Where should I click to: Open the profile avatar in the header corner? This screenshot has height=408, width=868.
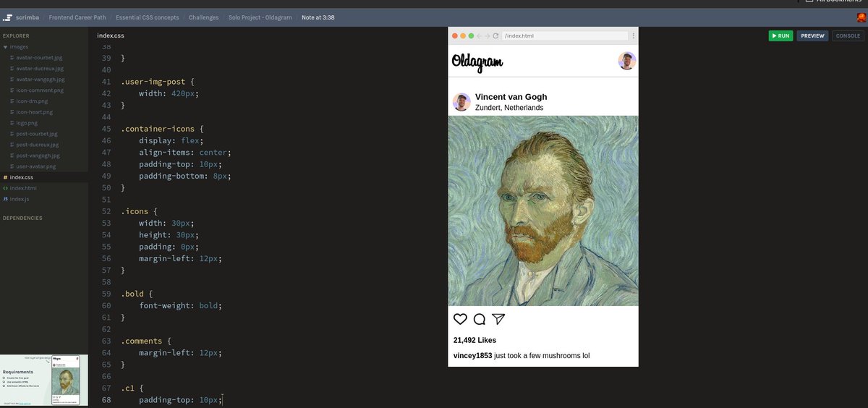(x=861, y=17)
